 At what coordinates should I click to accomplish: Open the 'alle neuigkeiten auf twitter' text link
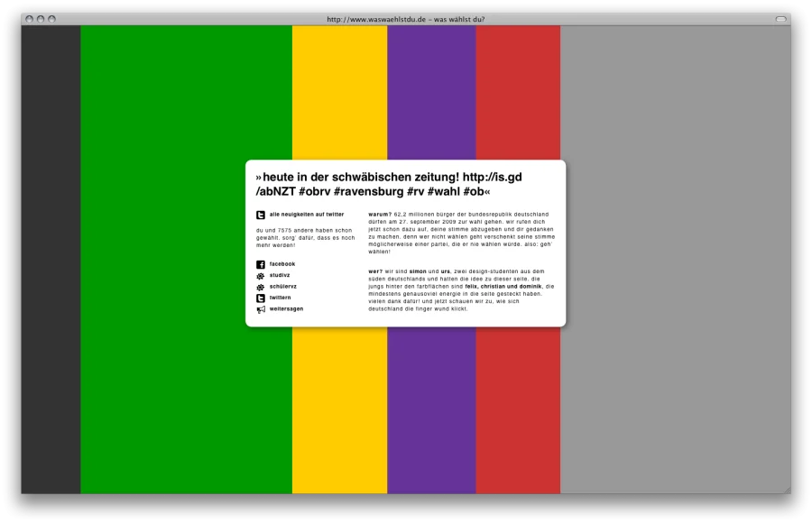pos(306,215)
